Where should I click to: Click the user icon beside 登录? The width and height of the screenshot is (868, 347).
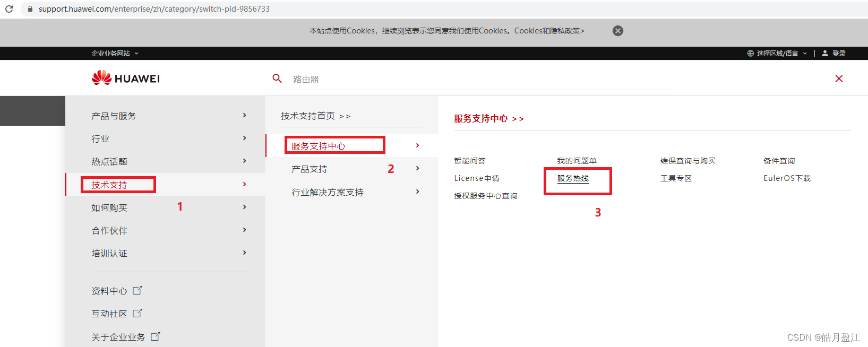[825, 54]
